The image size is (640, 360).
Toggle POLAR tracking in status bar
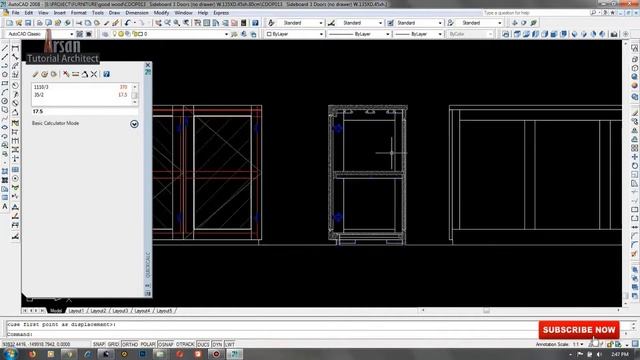[148, 344]
